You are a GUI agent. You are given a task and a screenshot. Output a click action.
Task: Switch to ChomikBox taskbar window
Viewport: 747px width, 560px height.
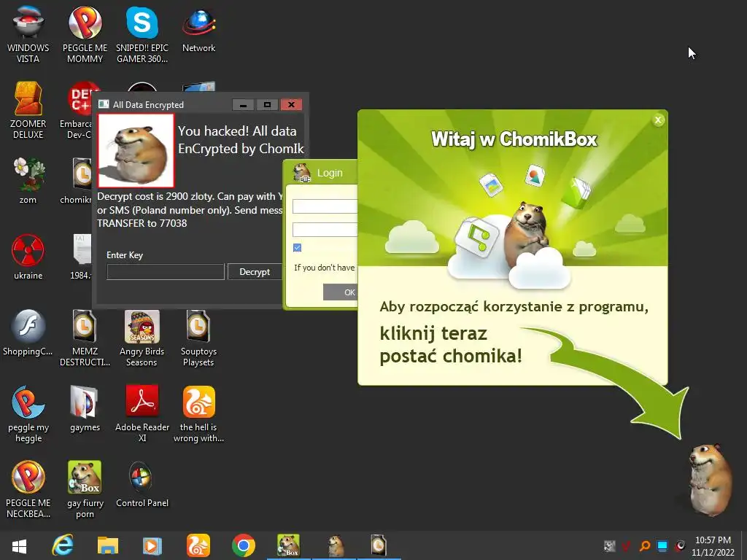[x=289, y=545]
